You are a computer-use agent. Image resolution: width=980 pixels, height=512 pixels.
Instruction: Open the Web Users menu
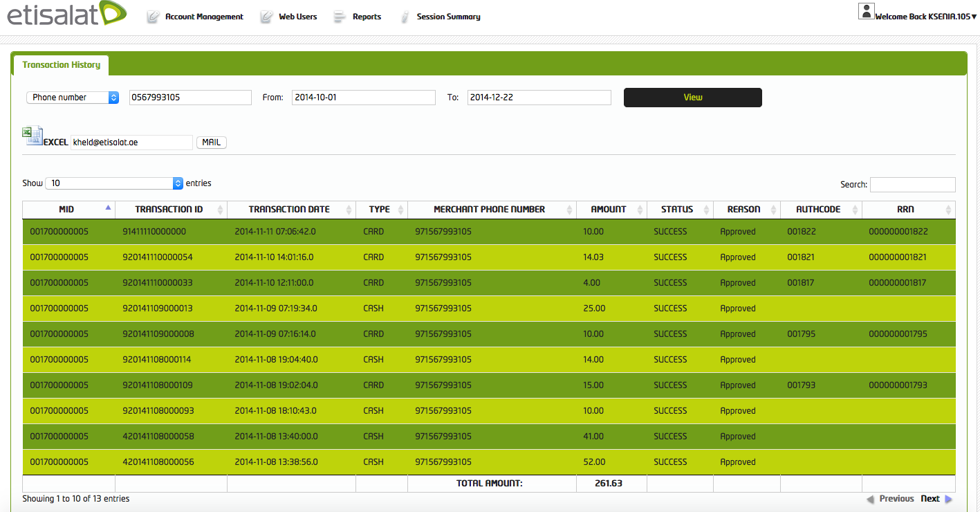tap(298, 17)
